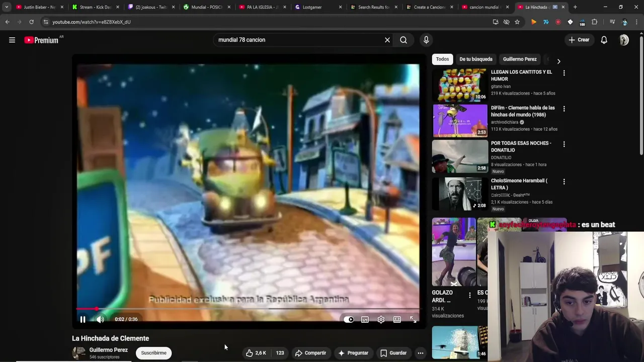Toggle subtitles in the player
644x362 pixels.
click(365, 319)
